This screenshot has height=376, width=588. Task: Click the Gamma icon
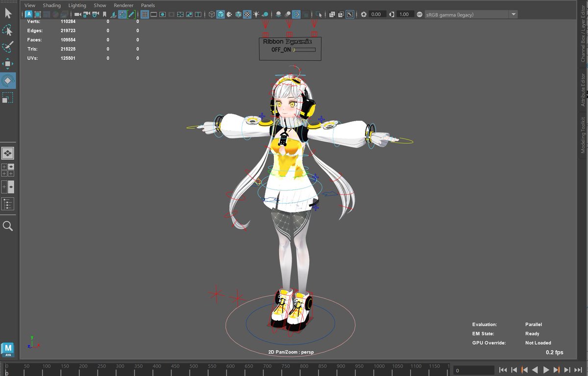click(x=392, y=15)
